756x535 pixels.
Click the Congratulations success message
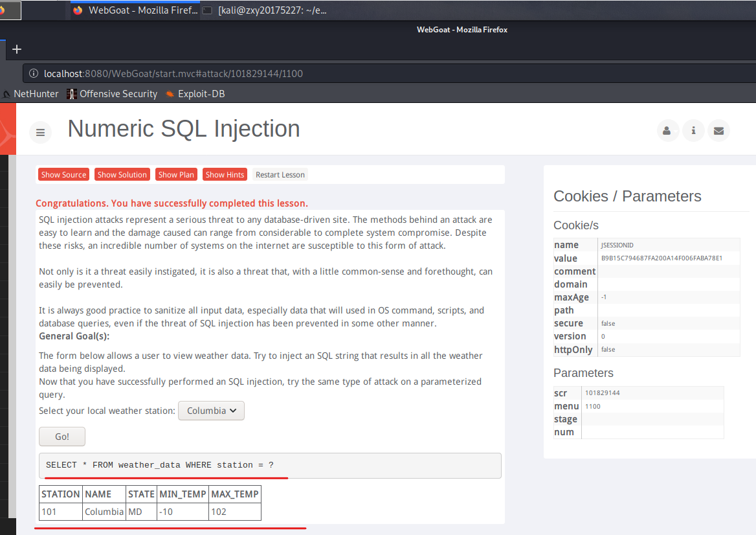click(172, 203)
